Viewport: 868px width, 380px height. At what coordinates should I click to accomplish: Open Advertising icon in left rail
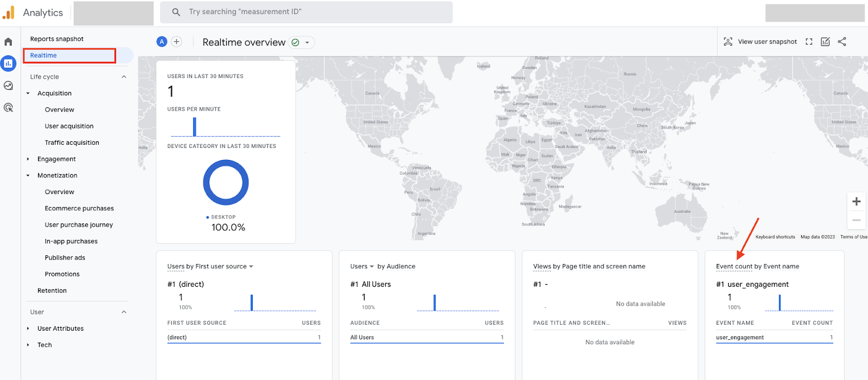point(8,107)
